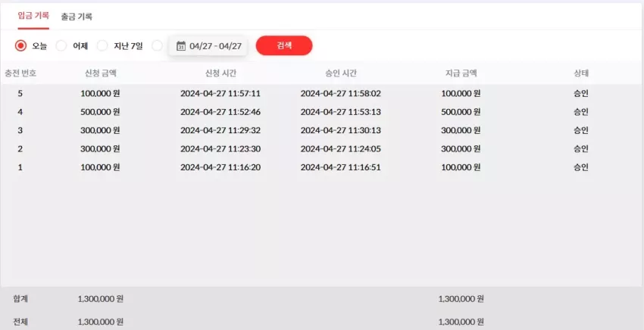Click the 합계 label in the footer
Screen dimensions: 644x330
tap(20, 299)
